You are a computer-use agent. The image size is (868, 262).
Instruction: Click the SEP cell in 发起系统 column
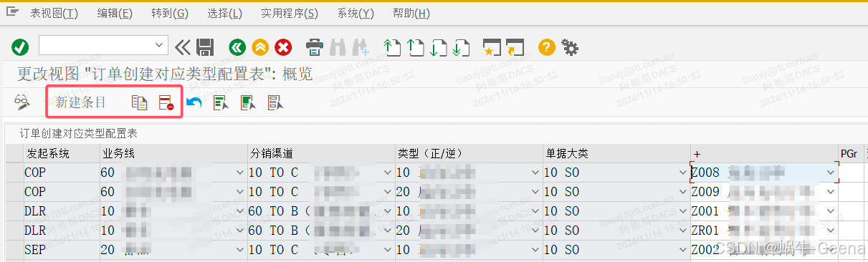62,250
